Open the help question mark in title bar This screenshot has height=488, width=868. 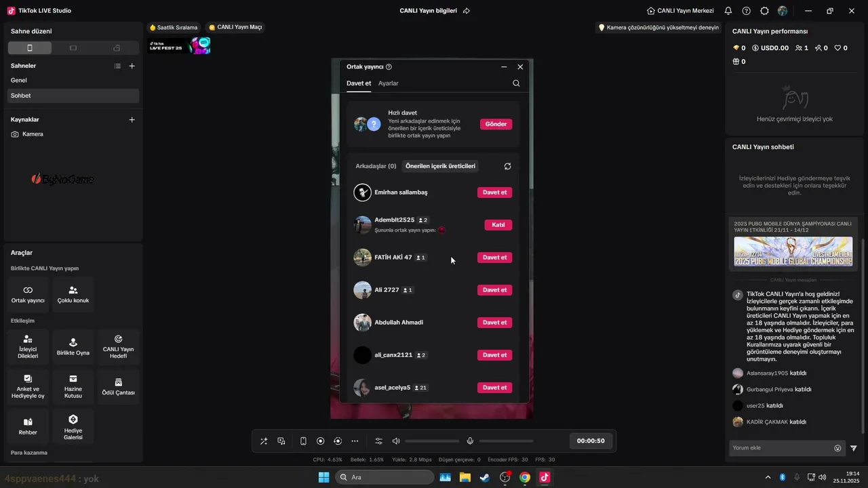[x=747, y=11]
